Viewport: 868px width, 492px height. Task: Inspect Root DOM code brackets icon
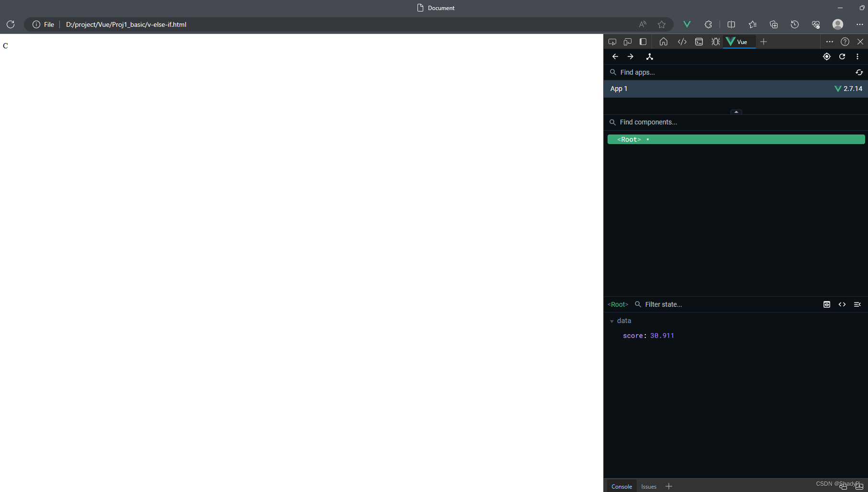[842, 304]
